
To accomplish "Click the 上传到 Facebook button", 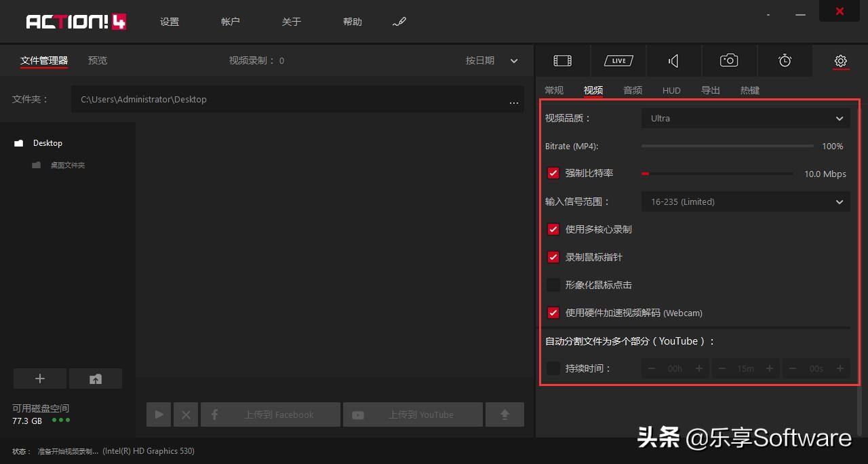I will [271, 414].
